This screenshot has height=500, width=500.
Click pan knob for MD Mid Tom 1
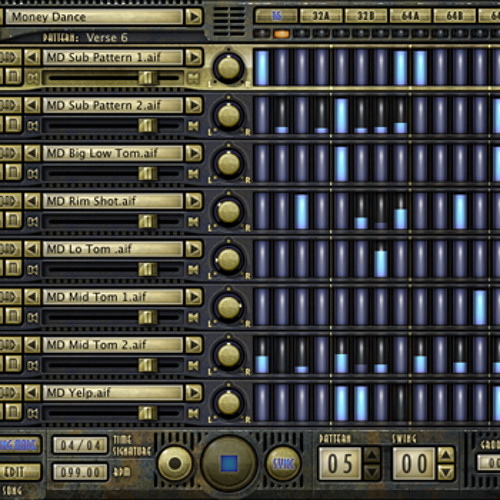point(229,307)
